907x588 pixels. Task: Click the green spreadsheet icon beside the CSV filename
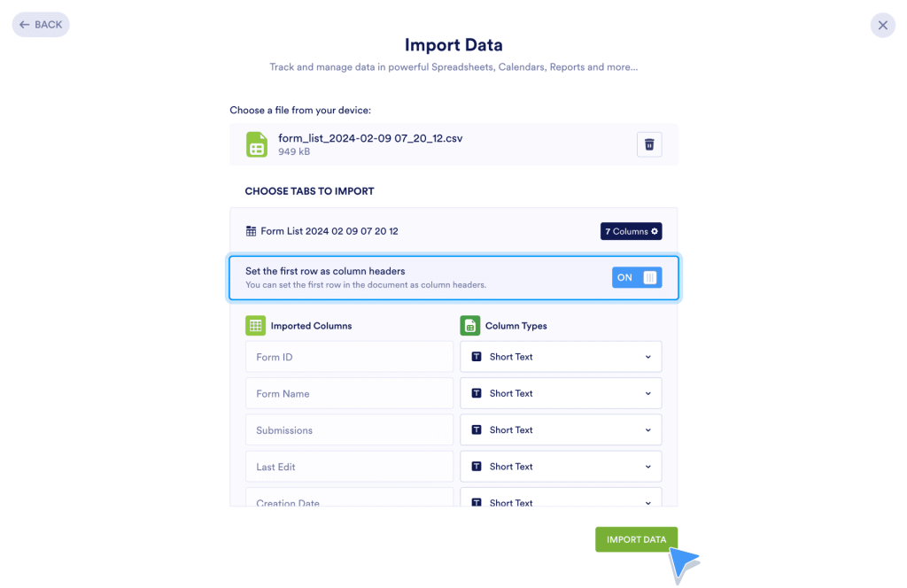[256, 144]
